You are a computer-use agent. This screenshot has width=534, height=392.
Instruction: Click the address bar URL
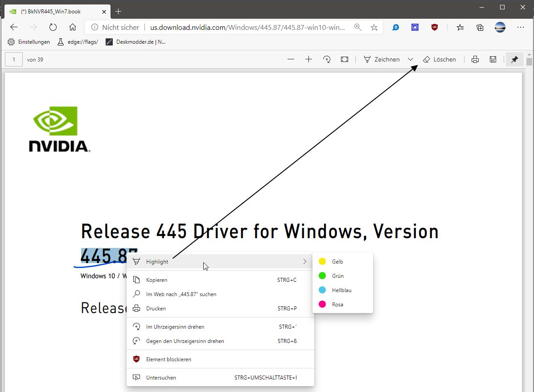click(x=247, y=27)
